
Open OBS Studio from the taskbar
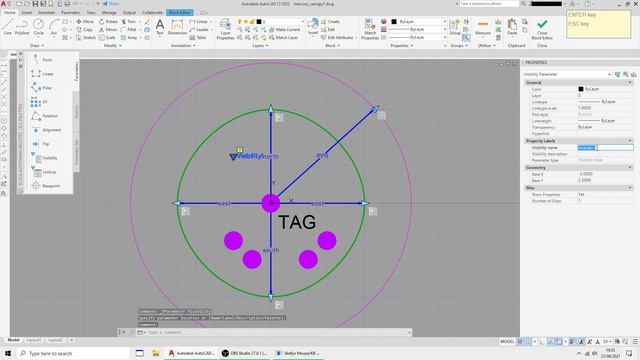click(244, 353)
